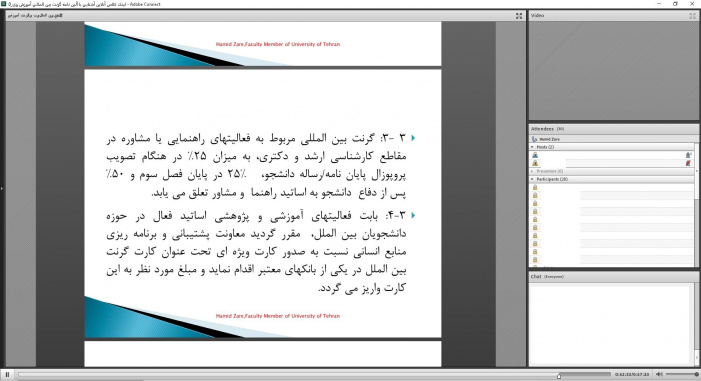
Task: Open the Attendees pod header
Action: pyautogui.click(x=613, y=129)
